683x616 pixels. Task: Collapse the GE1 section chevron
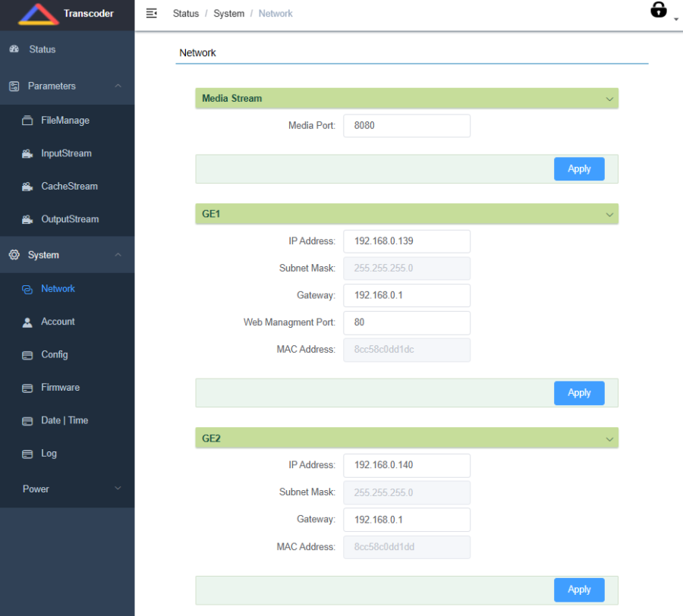(x=609, y=215)
